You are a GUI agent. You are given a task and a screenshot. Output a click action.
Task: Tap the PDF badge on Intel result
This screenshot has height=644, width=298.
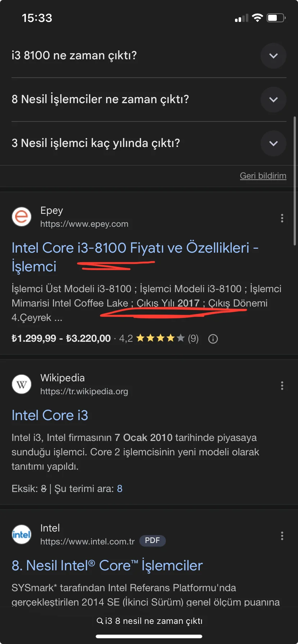point(152,540)
